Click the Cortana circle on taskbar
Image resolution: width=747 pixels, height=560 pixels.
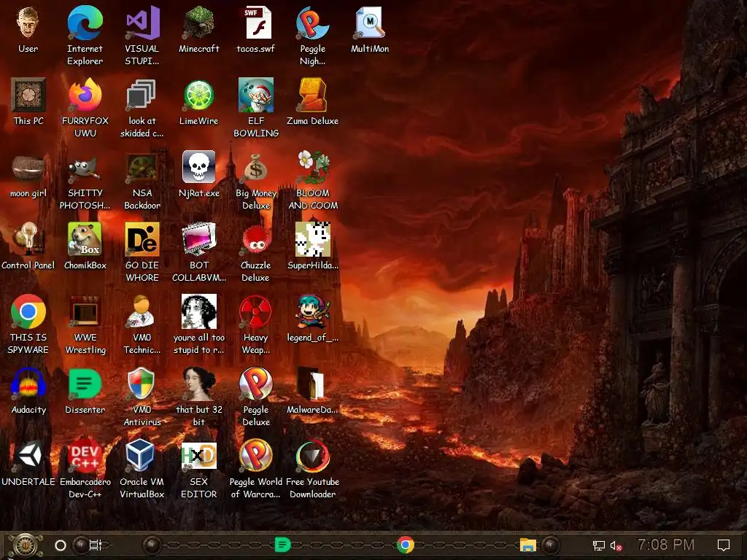61,545
